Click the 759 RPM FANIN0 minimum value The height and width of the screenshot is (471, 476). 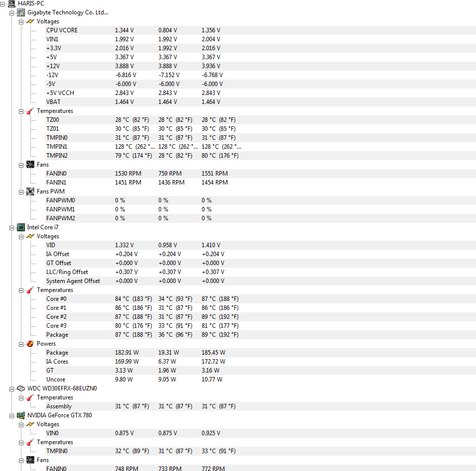[x=170, y=174]
